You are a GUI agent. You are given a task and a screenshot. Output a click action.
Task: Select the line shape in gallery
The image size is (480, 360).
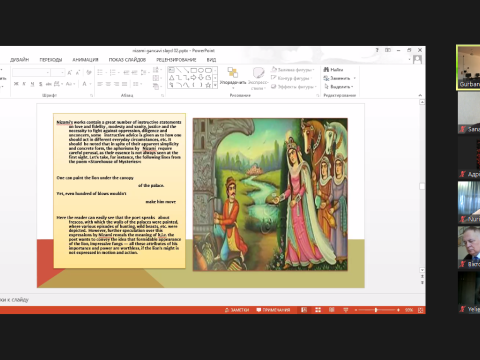click(179, 70)
